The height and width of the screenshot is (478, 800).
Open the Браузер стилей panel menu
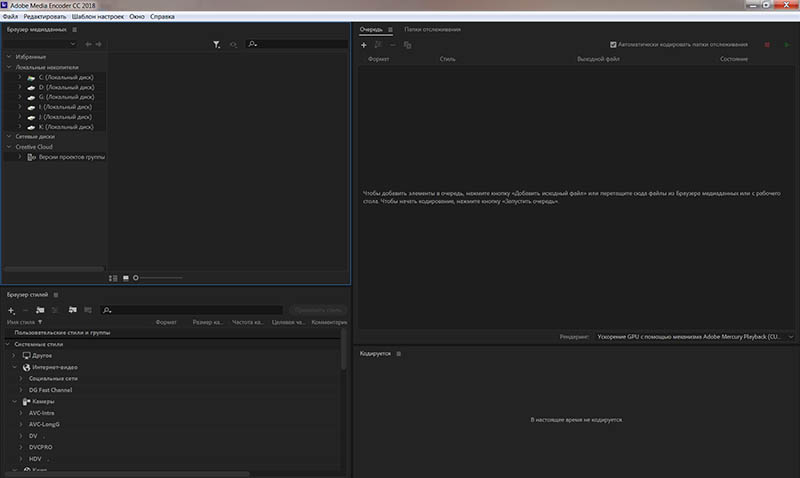point(56,295)
